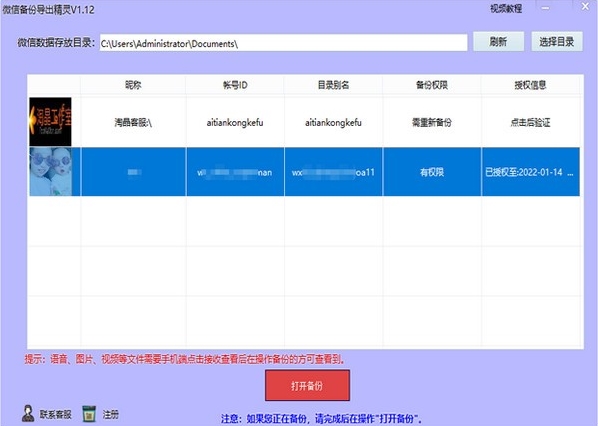Click the 有权限 cell in selected row
The image size is (598, 426).
click(x=432, y=172)
